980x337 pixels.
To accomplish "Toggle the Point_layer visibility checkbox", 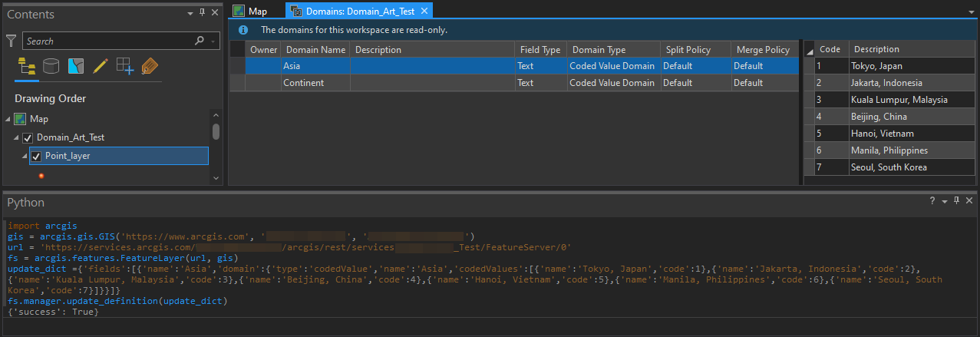I will [37, 157].
